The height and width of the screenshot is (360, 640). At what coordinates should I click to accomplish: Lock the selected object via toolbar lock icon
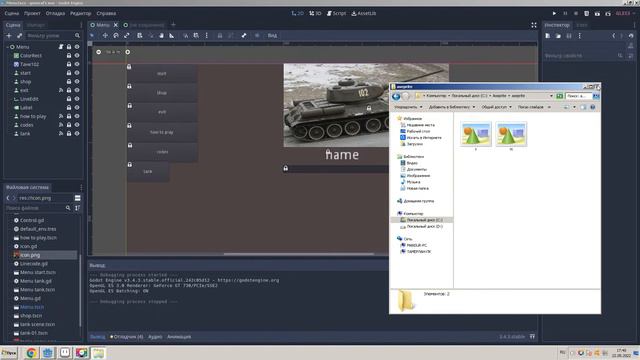click(x=220, y=36)
